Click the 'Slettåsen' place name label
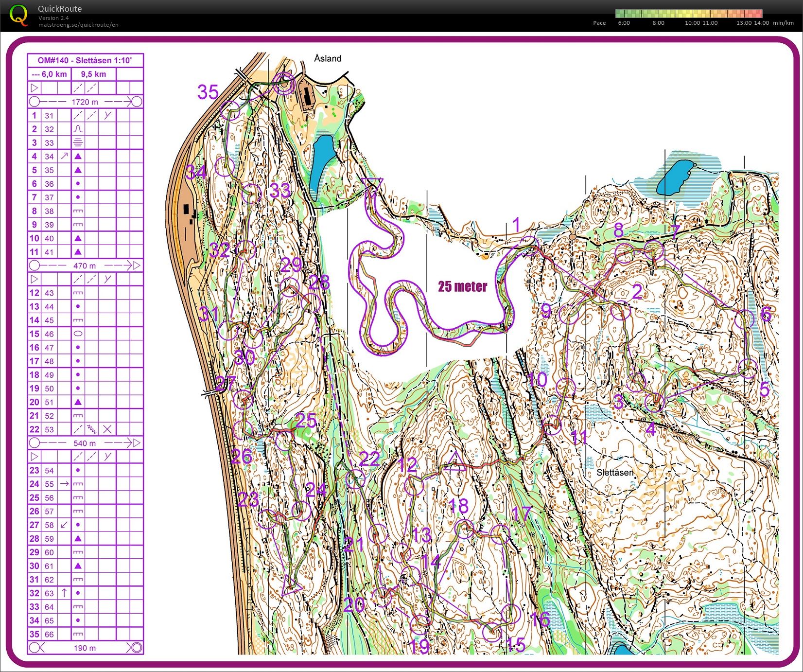 pos(615,473)
